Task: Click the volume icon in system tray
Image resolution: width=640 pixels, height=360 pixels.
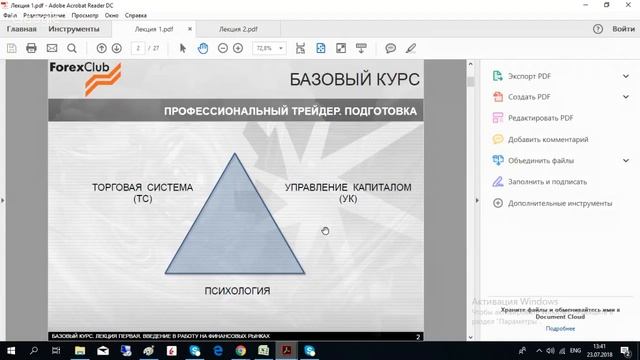Action: pos(551,351)
